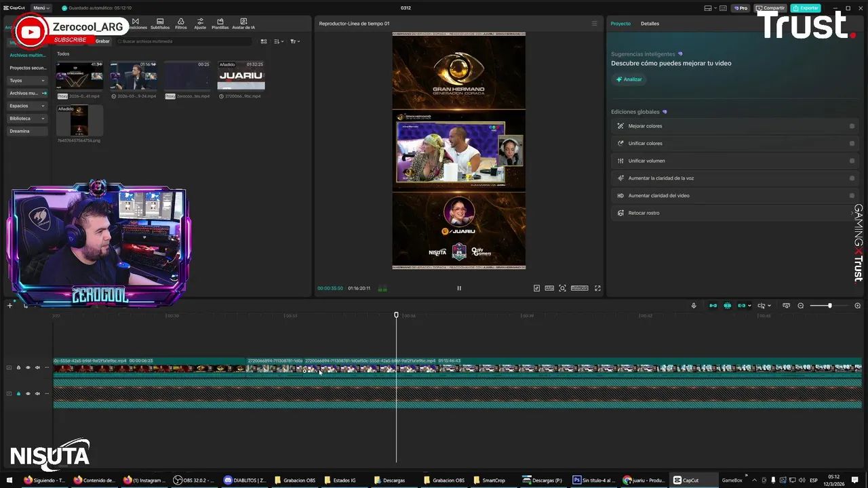The width and height of the screenshot is (868, 488).
Task: Toggle the main track magnet icon
Action: 713,306
